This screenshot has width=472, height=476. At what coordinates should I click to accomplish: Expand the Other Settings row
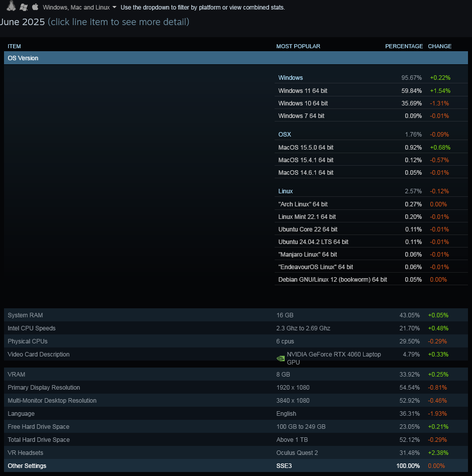pos(236,465)
